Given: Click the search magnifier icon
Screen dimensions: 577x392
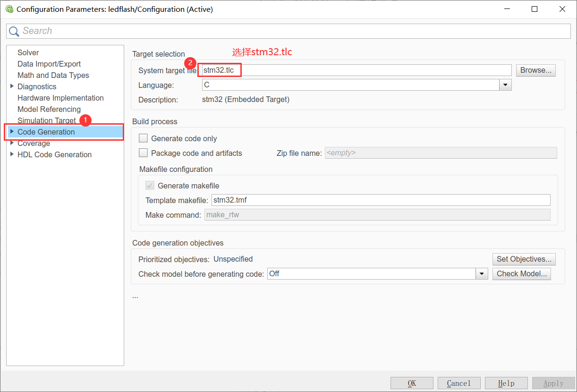Looking at the screenshot, I should point(15,31).
